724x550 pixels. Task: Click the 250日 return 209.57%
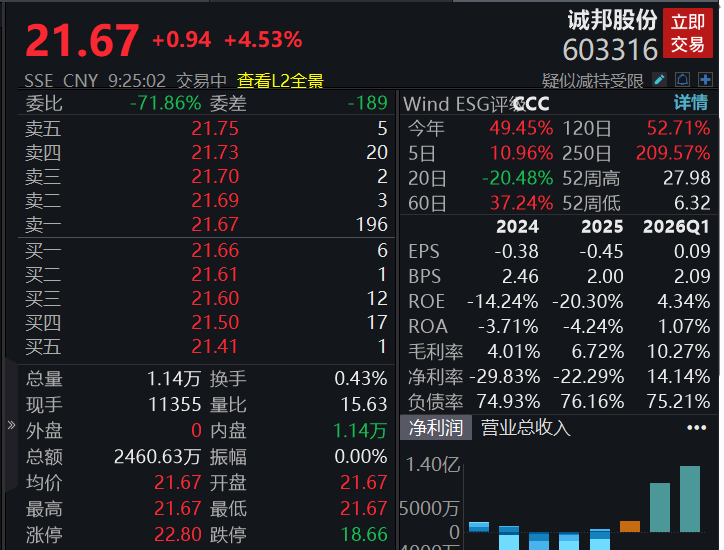tap(673, 153)
